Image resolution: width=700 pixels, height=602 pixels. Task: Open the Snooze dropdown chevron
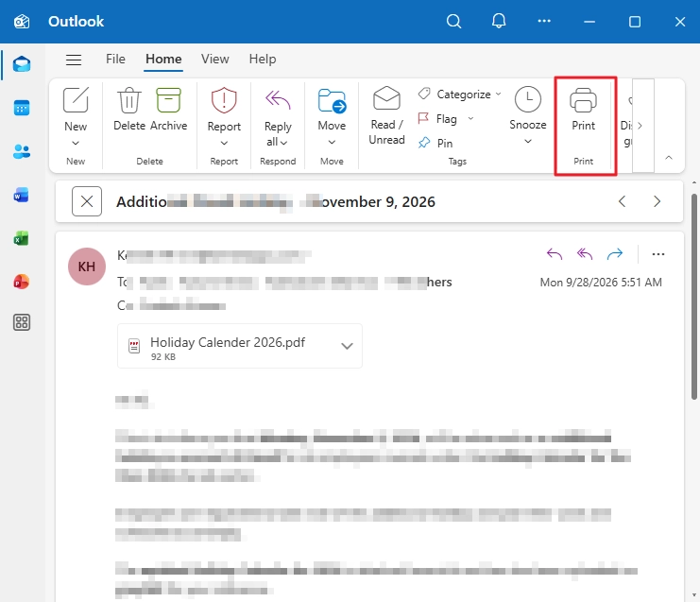pyautogui.click(x=528, y=141)
